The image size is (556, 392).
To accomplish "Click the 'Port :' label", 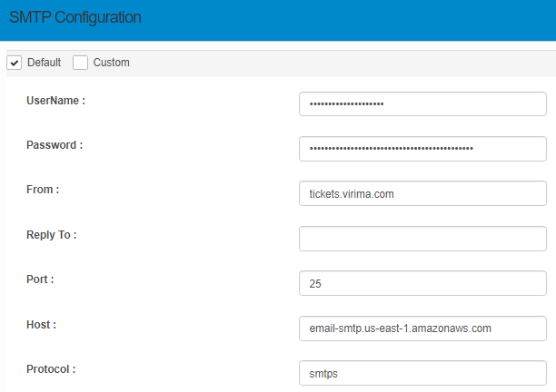I will pyautogui.click(x=40, y=279).
